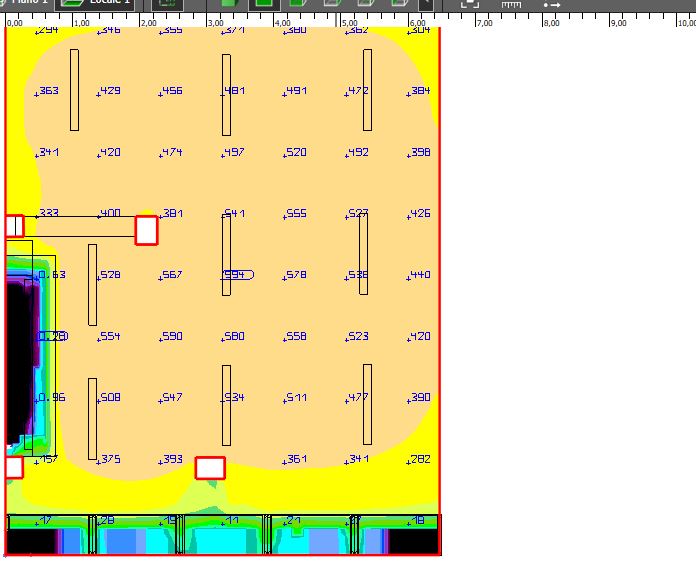This screenshot has height=565, width=696.
Task: Click the calculation point value 558
Action: tap(296, 336)
